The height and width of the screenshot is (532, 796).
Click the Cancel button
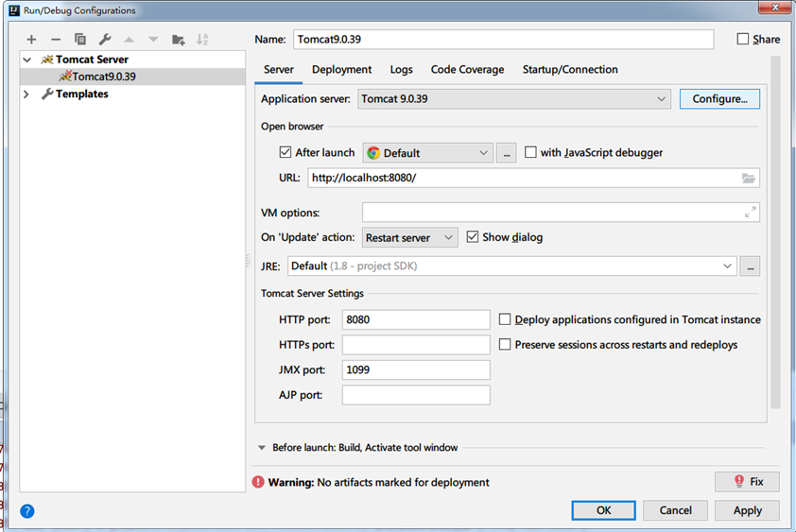(x=675, y=510)
